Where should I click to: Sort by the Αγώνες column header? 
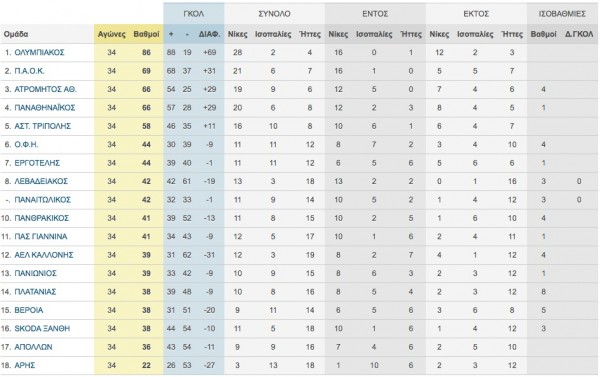pyautogui.click(x=111, y=34)
